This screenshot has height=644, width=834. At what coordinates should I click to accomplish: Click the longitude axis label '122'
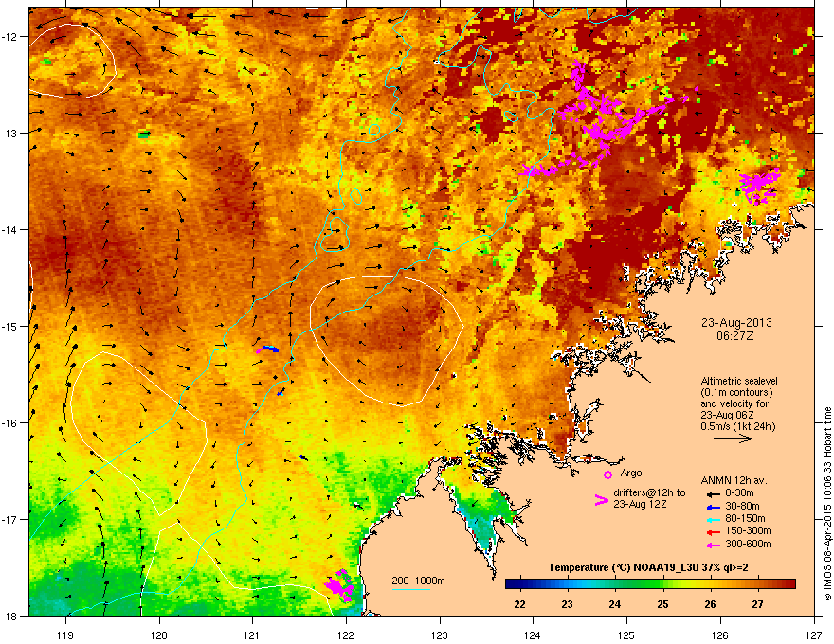click(346, 635)
